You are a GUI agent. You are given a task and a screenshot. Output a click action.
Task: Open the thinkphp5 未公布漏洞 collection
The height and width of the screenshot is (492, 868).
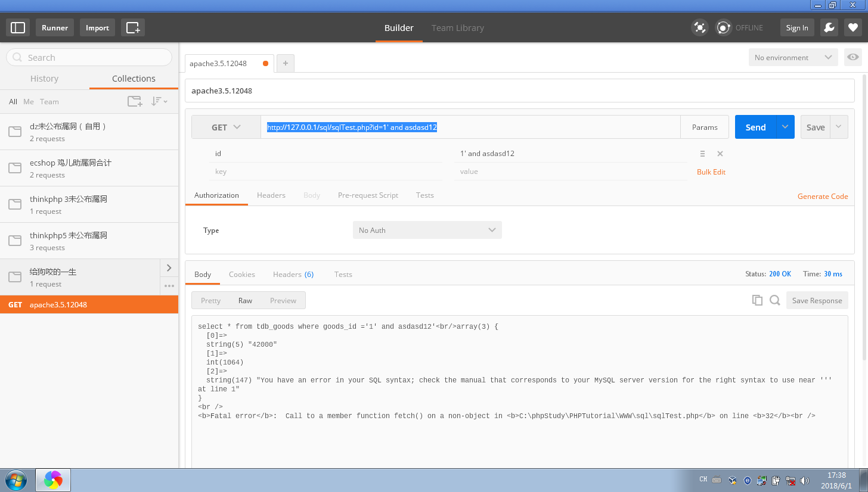[x=89, y=241]
